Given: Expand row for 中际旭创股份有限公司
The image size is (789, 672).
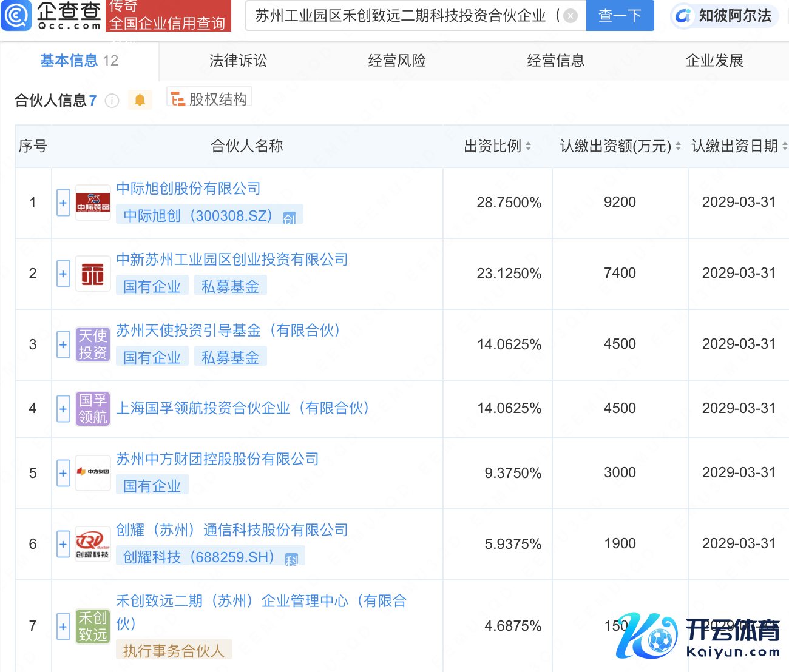Looking at the screenshot, I should click(x=63, y=203).
